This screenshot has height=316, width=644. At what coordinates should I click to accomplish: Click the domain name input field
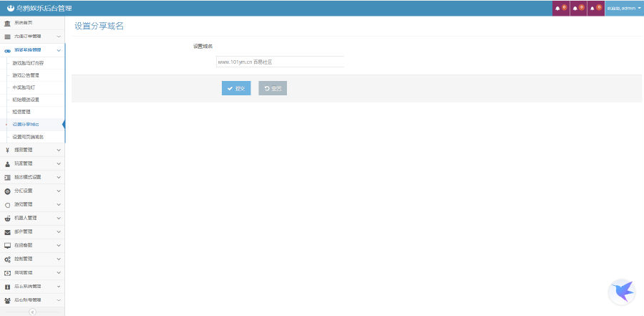[280, 62]
